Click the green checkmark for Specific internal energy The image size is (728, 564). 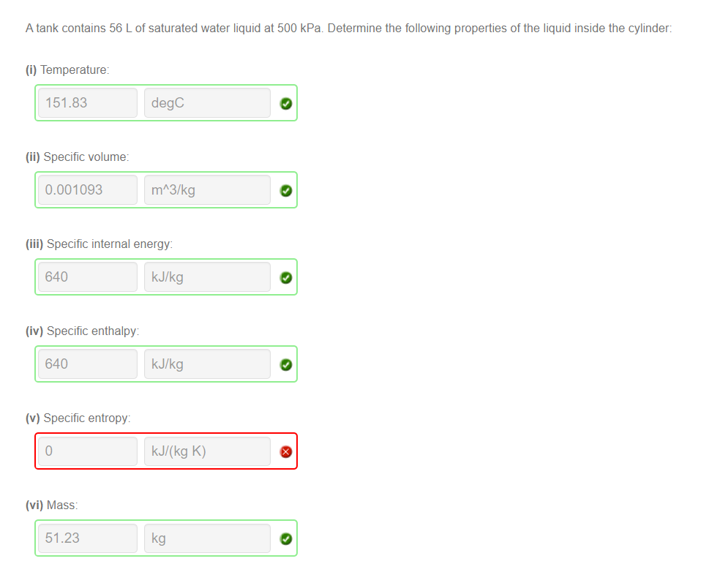pyautogui.click(x=285, y=277)
